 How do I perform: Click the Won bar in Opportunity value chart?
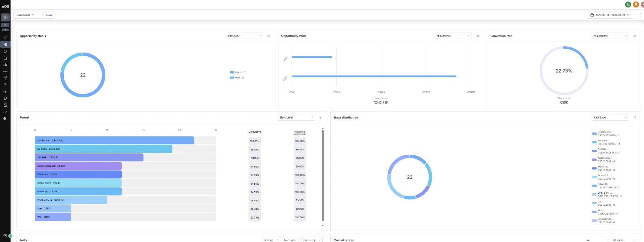[312, 57]
